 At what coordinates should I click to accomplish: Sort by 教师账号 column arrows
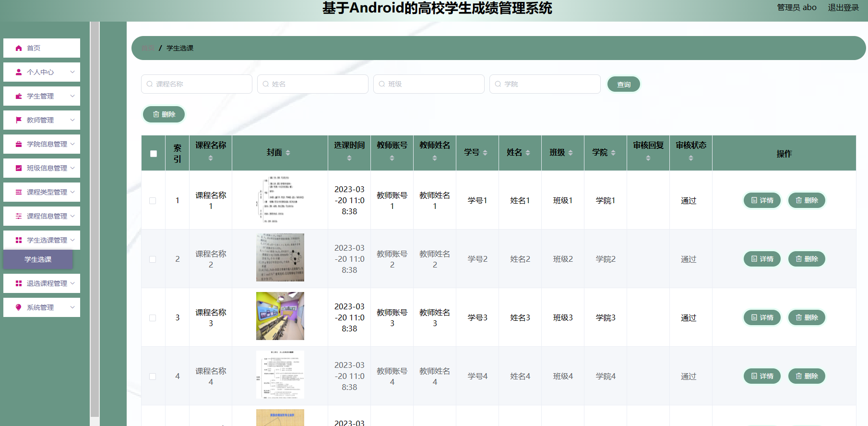(392, 158)
